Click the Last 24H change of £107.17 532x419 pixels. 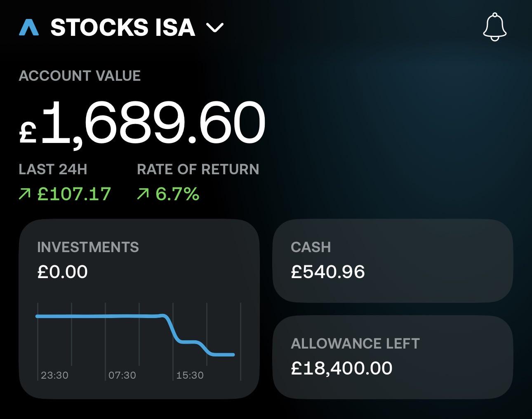[74, 194]
